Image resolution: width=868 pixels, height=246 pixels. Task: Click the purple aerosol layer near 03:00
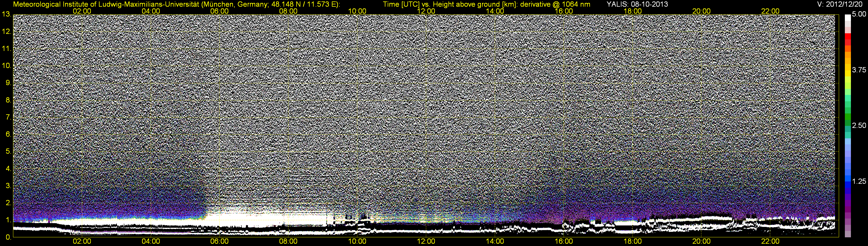116,209
